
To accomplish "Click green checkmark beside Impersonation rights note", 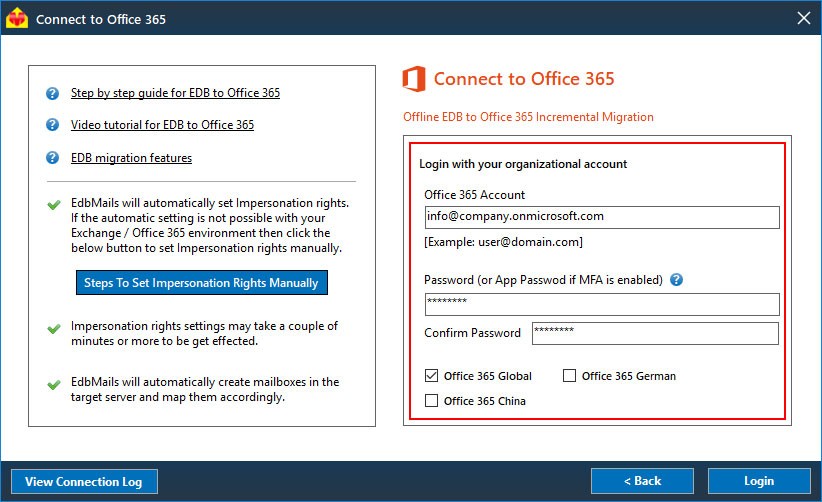I will [53, 327].
